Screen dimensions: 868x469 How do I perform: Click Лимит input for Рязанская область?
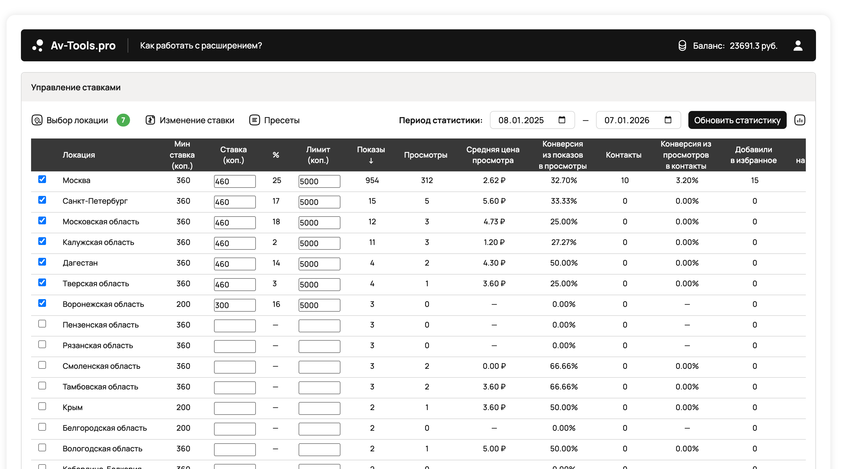pos(319,346)
